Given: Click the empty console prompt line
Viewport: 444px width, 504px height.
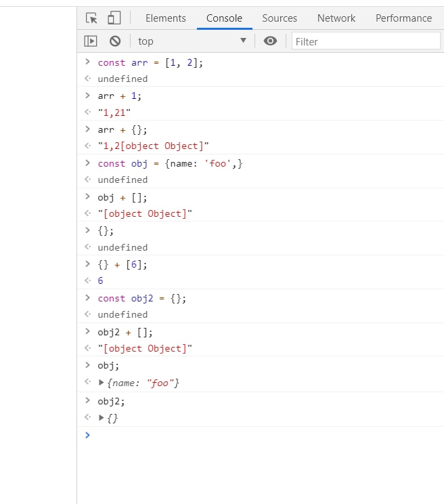Looking at the screenshot, I should [x=261, y=435].
